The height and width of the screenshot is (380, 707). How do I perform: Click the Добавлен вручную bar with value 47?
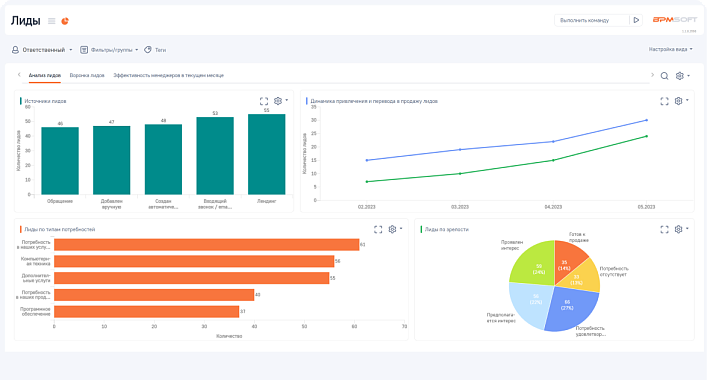(x=111, y=160)
